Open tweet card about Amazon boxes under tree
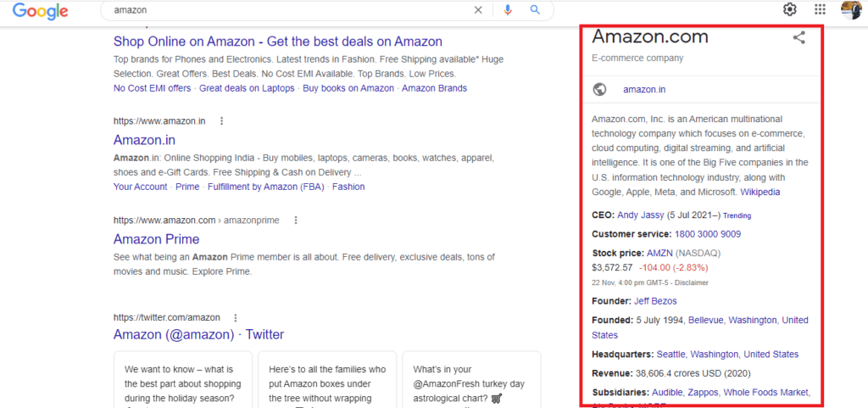This screenshot has height=408, width=868. click(x=327, y=379)
